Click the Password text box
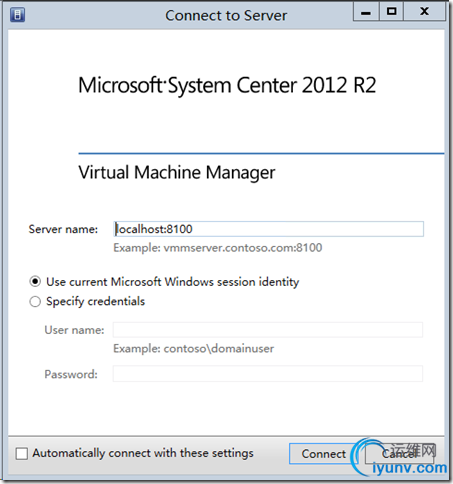 (x=268, y=374)
